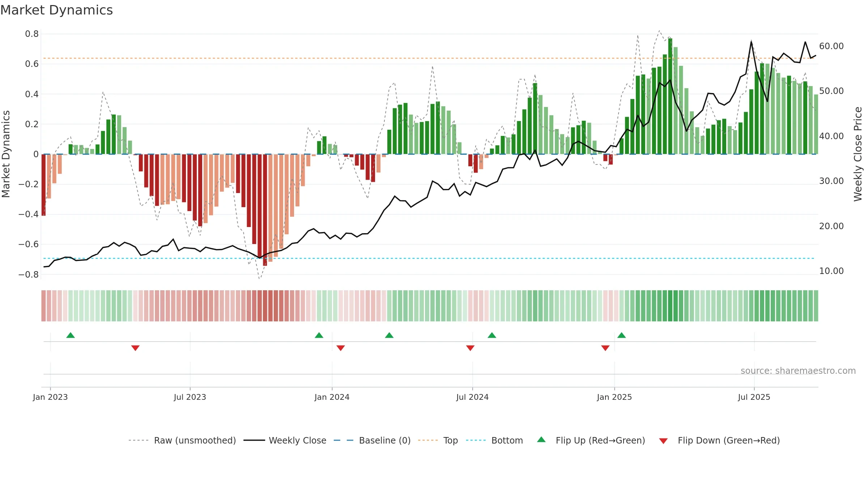The width and height of the screenshot is (868, 488).
Task: Click the source: sharemaestro.com text
Action: (798, 371)
